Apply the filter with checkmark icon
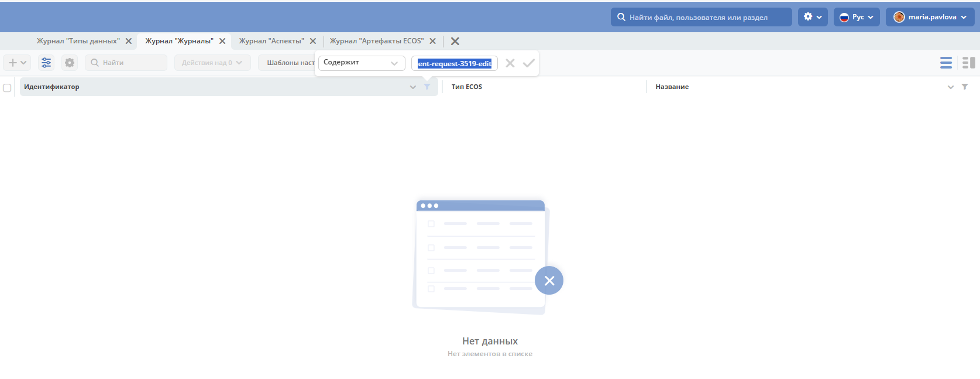This screenshot has height=379, width=980. pos(529,63)
